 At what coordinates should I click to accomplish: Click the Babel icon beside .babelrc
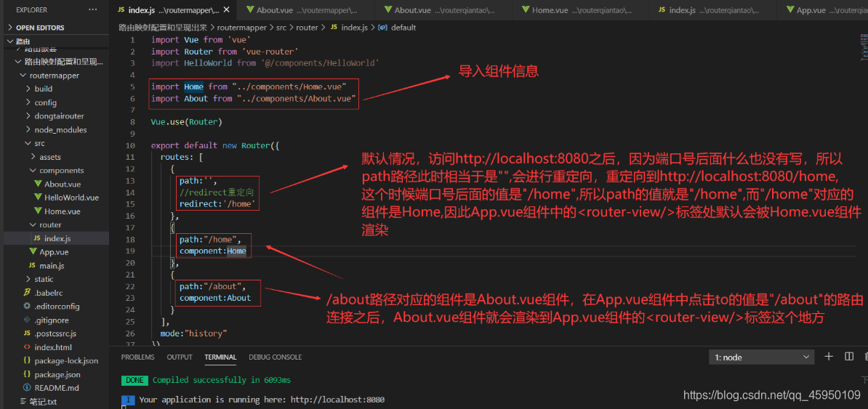[27, 293]
